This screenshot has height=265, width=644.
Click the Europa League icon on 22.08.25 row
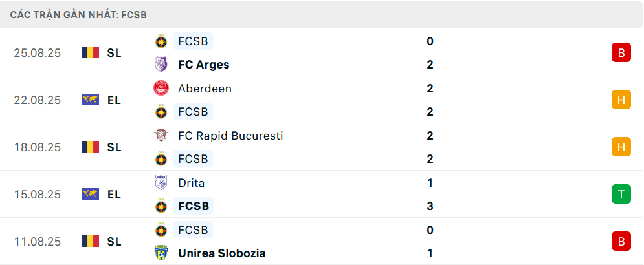[90, 100]
